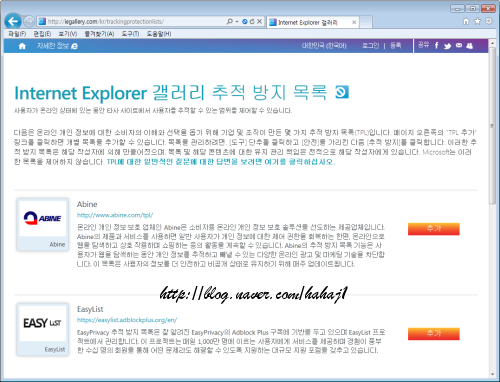Open a new blank tab
This screenshot has width=500, height=382.
pyautogui.click(x=366, y=22)
